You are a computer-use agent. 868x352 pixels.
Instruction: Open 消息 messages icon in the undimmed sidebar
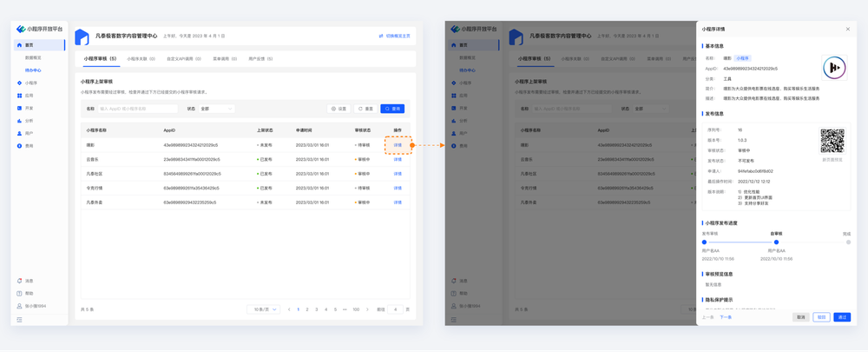20,281
